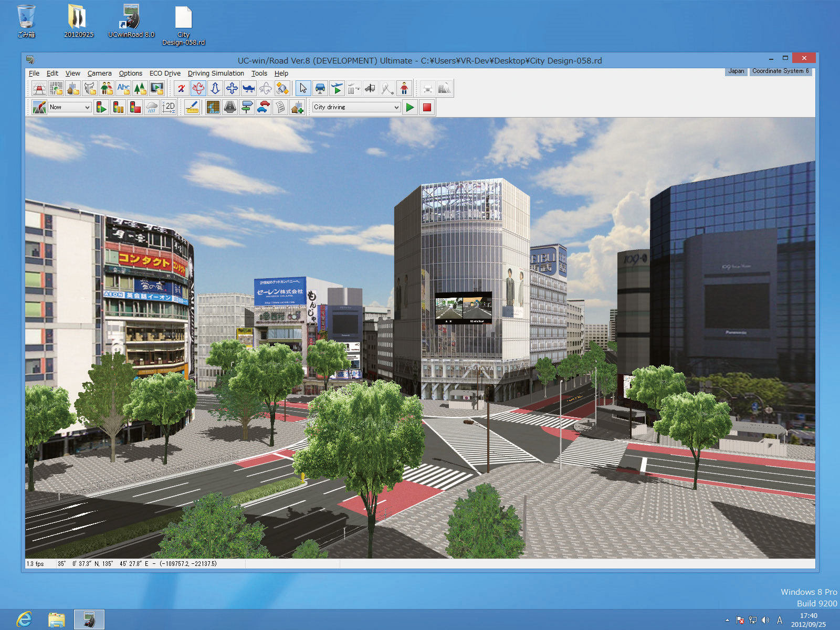The width and height of the screenshot is (840, 630).
Task: Open Internet Explorer from the taskbar
Action: click(x=24, y=619)
